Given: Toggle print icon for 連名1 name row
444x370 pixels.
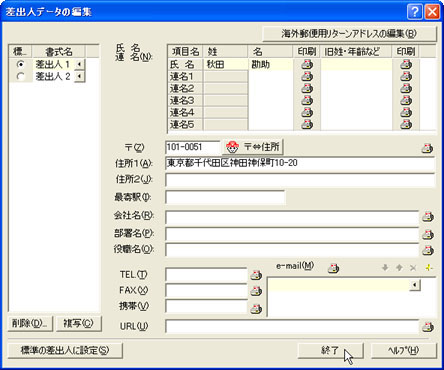Looking at the screenshot, I should (x=307, y=76).
